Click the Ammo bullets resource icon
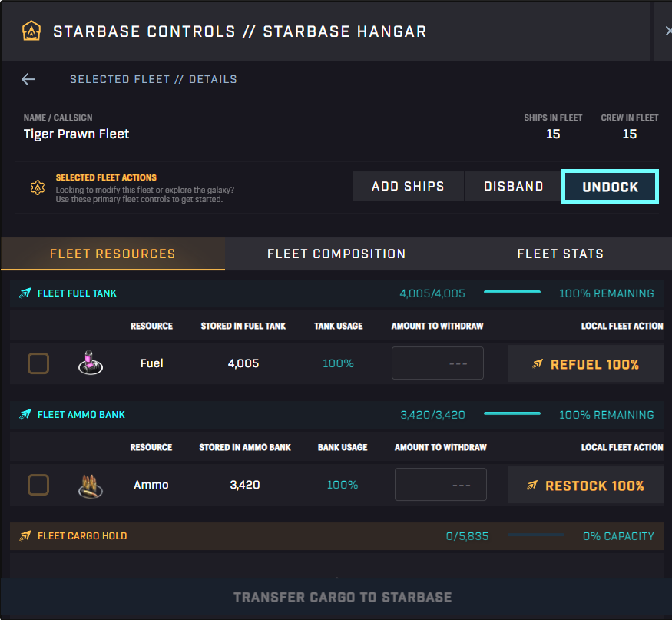The width and height of the screenshot is (672, 620). click(91, 486)
